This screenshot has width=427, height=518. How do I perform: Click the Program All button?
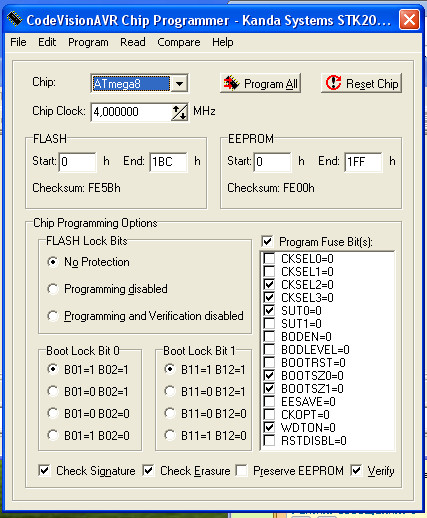pos(260,83)
